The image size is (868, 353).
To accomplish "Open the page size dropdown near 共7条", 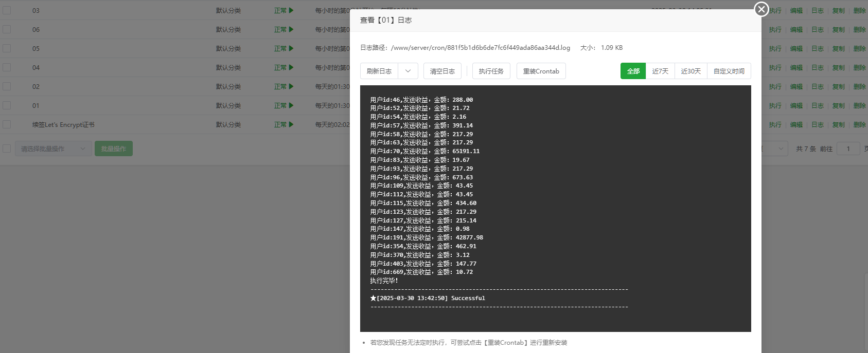I will pos(774,148).
